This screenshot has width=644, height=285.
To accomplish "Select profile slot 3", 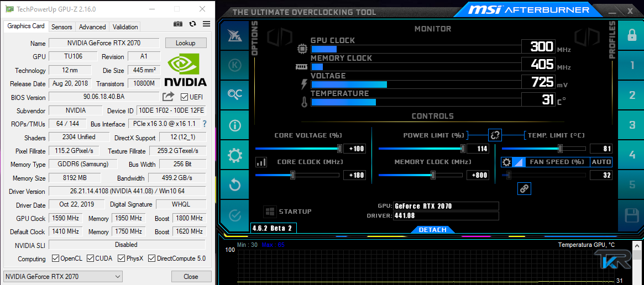I will (632, 125).
